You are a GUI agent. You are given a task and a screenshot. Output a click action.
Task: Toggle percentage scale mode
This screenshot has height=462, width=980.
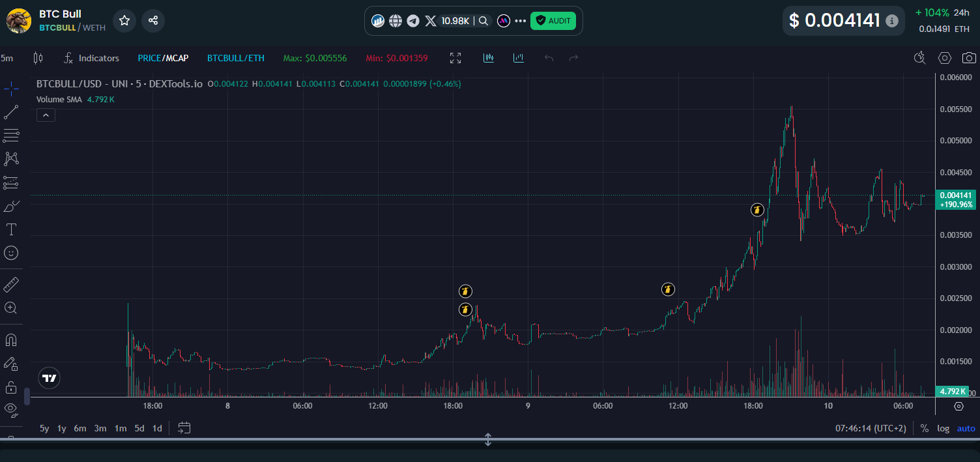(x=924, y=428)
